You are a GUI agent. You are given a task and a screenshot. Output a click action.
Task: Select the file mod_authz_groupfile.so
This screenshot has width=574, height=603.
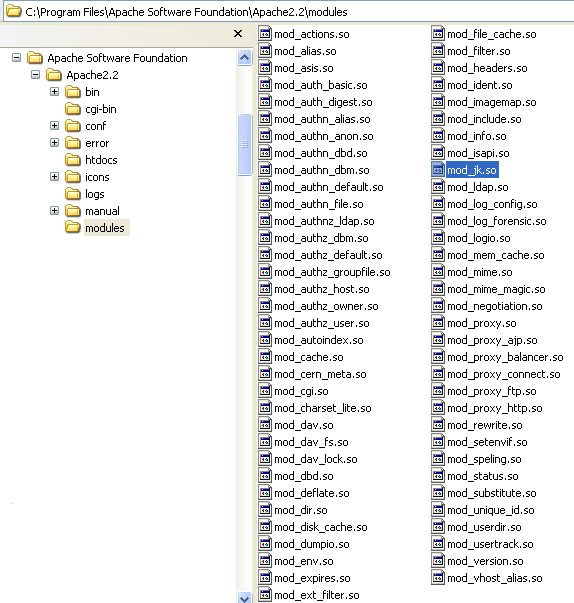[332, 272]
